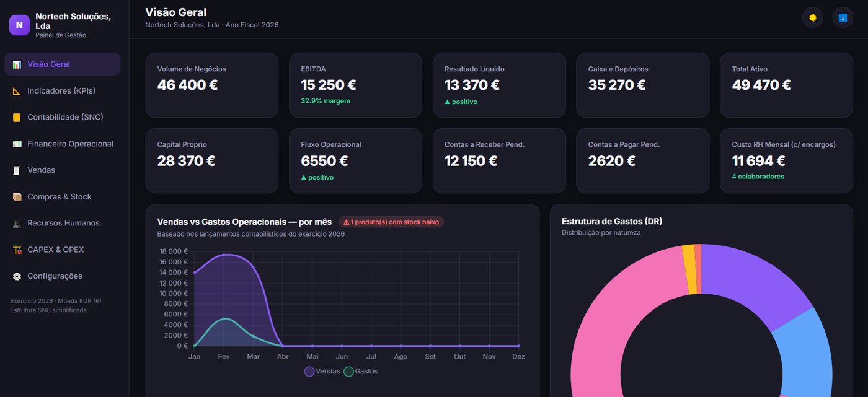868x397 pixels.
Task: Click the purple N company logo
Action: coord(19,25)
